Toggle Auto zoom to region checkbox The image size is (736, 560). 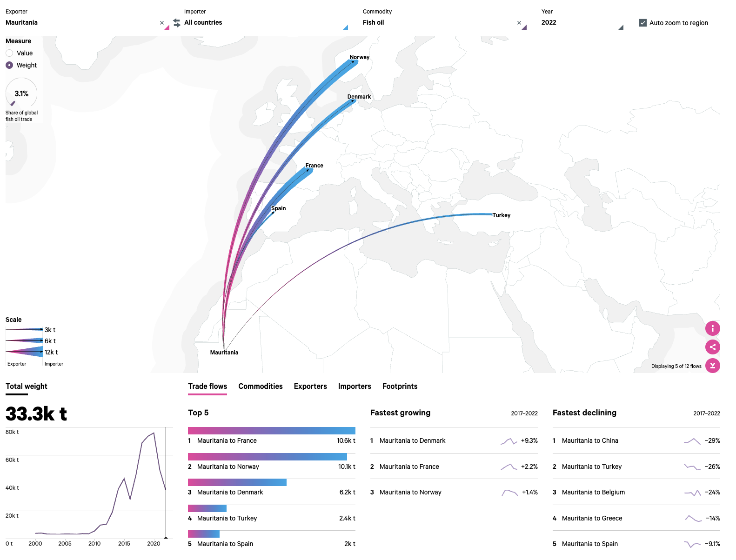click(x=643, y=23)
